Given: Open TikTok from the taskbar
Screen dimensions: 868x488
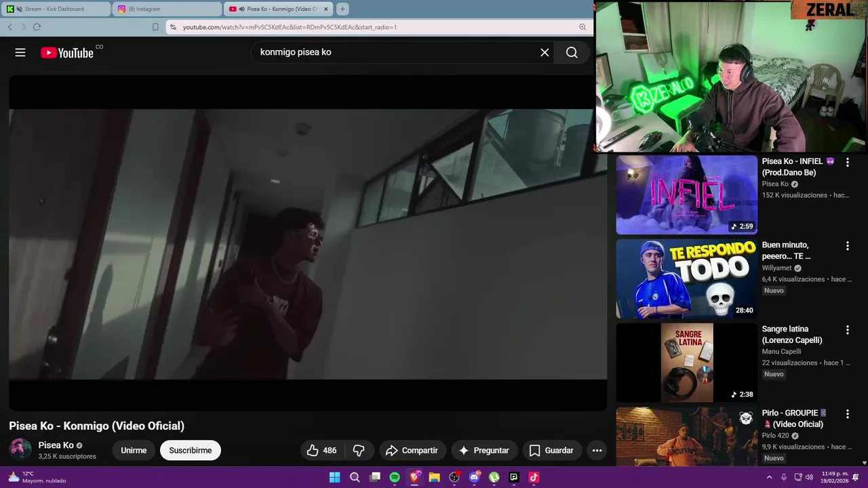Looking at the screenshot, I should point(534,477).
